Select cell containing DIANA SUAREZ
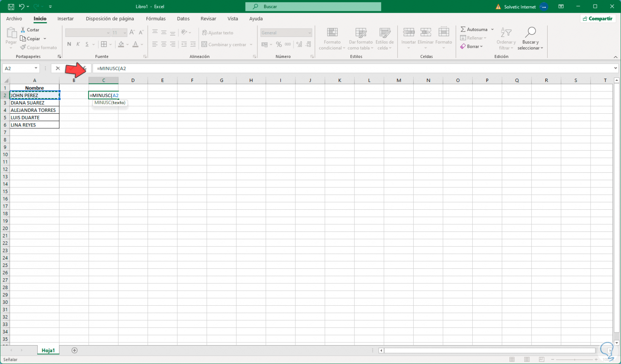Viewport: 621px width, 364px height. click(x=34, y=103)
